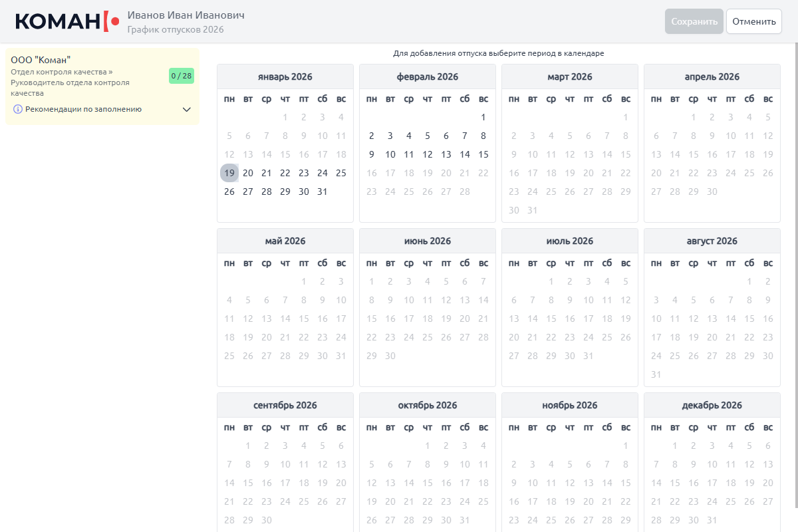Click the info icon beside recommendations

(18, 109)
